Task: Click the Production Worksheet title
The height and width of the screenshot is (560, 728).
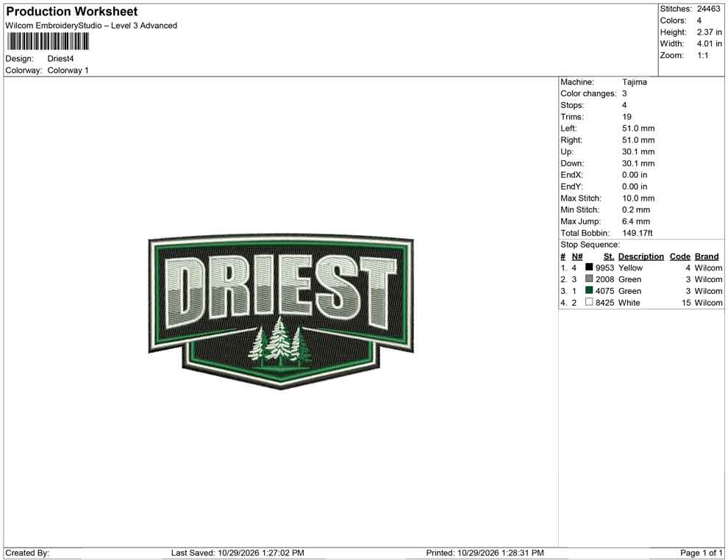Action: [x=71, y=12]
